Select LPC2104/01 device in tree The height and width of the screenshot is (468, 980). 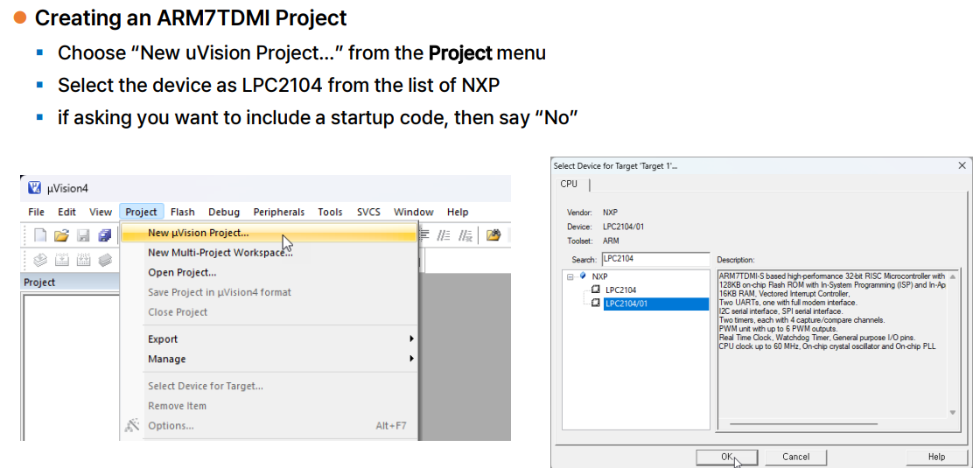[x=656, y=304]
